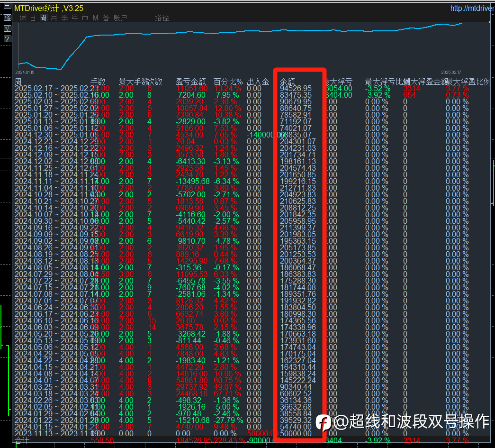This screenshot has height=448, width=495.
Task: Click max floating profit ratio 0.73 %
Action: point(458,95)
